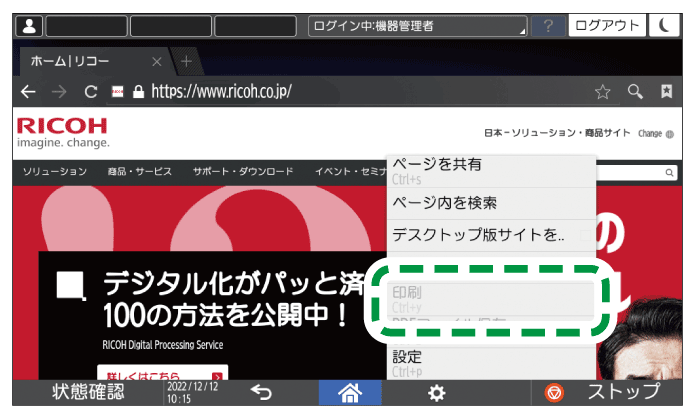Click 日本-ソリューション・商品サイト text
This screenshot has height=411, width=694.
click(x=557, y=133)
